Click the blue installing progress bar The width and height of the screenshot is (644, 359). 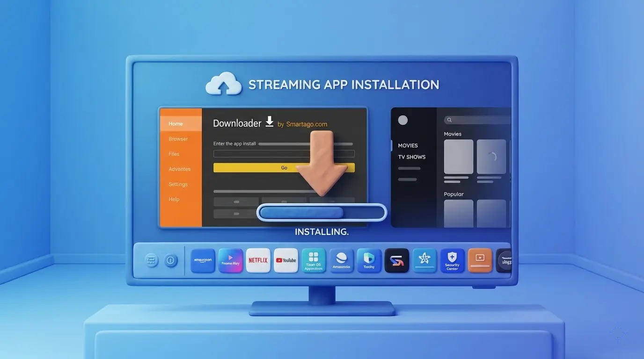pos(322,213)
